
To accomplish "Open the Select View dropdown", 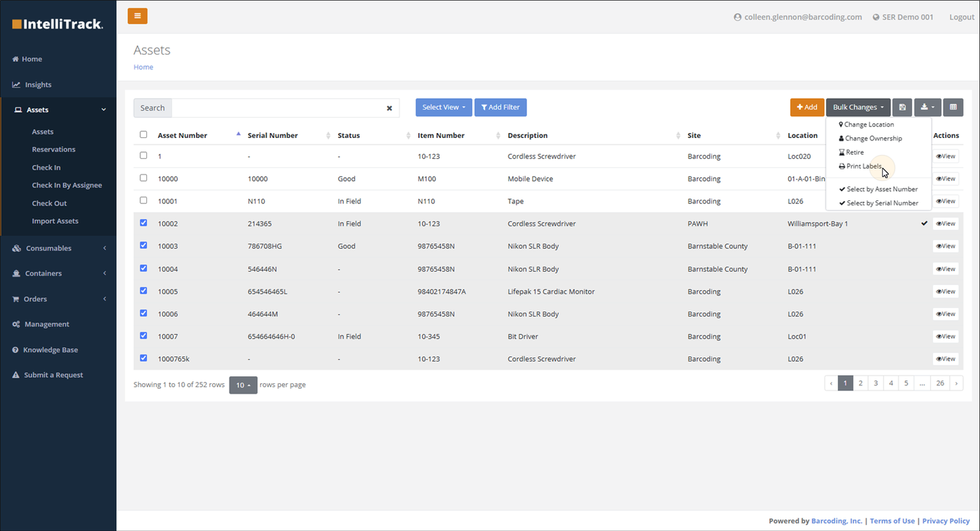I will pyautogui.click(x=444, y=107).
